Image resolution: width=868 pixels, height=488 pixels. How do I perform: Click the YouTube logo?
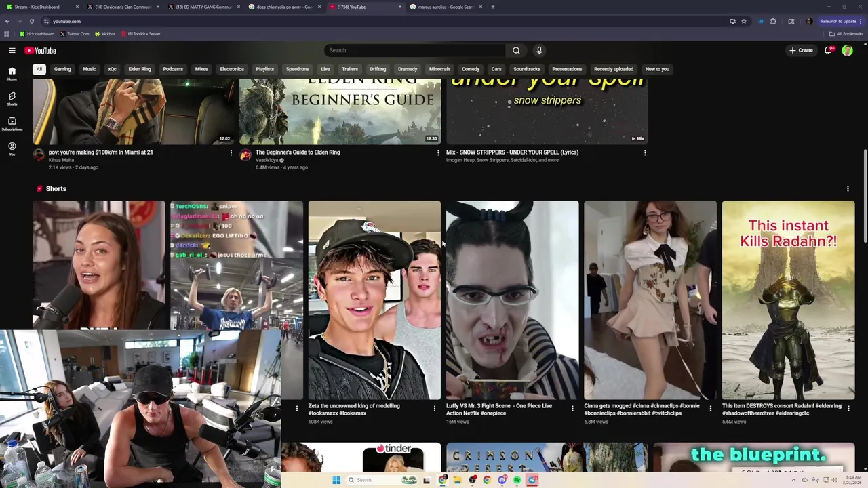[41, 50]
